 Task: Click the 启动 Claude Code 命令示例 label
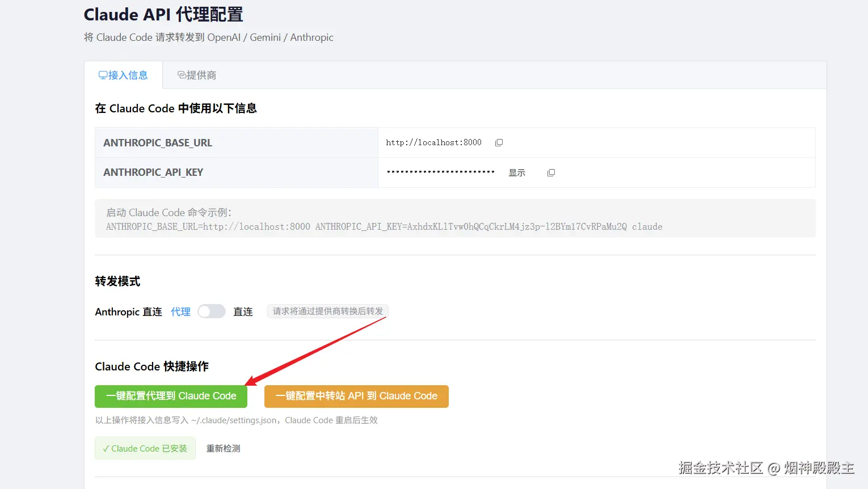click(x=169, y=212)
